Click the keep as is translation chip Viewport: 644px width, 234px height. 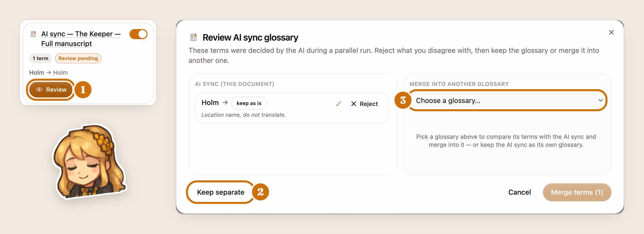click(x=249, y=103)
